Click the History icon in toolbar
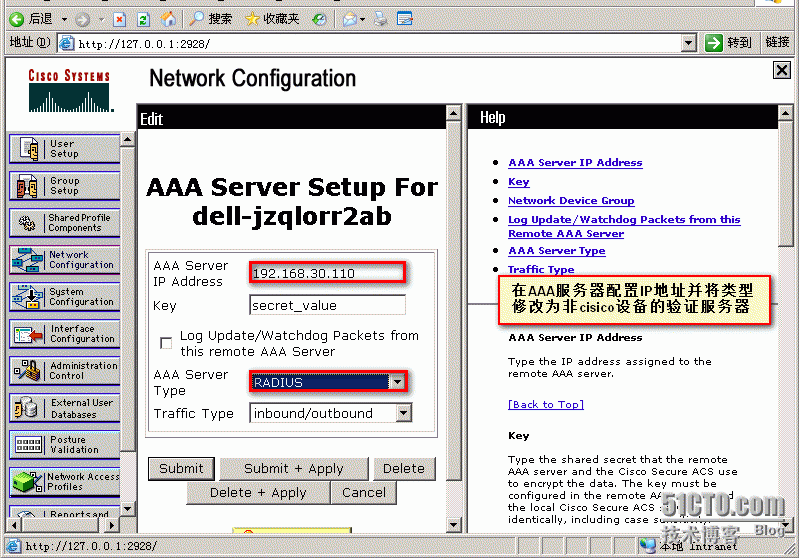Viewport: 799px width, 558px height. tap(319, 19)
